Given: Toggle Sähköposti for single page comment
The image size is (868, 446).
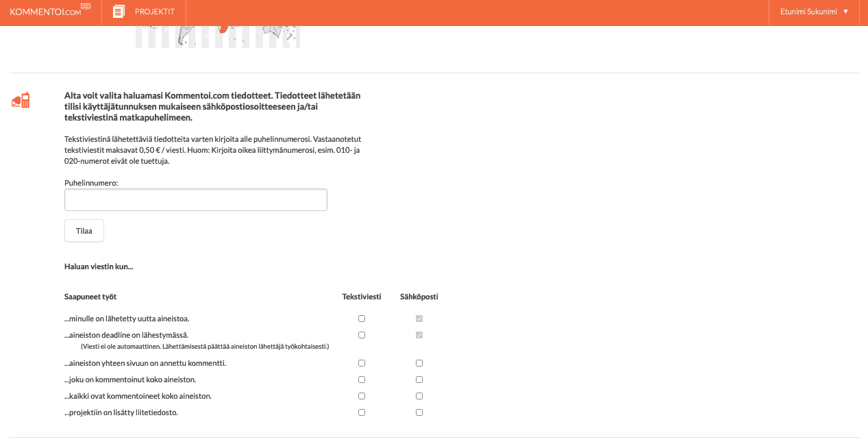Looking at the screenshot, I should tap(419, 363).
